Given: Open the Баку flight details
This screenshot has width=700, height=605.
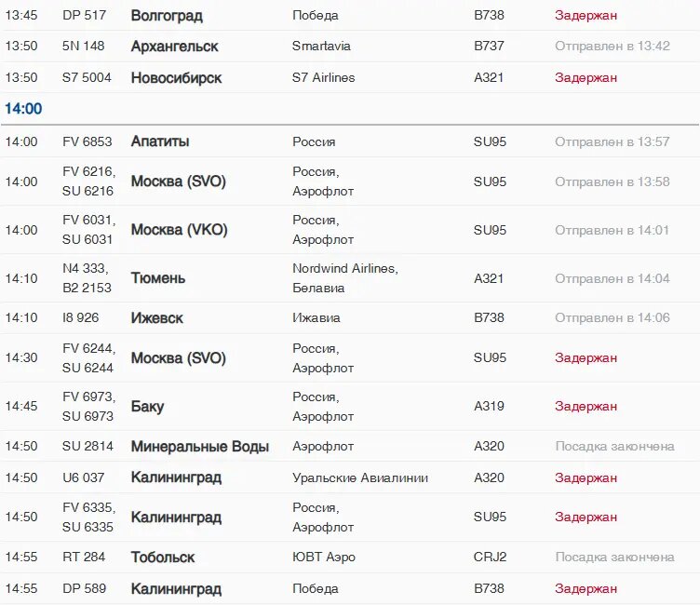Looking at the screenshot, I should coord(147,407).
